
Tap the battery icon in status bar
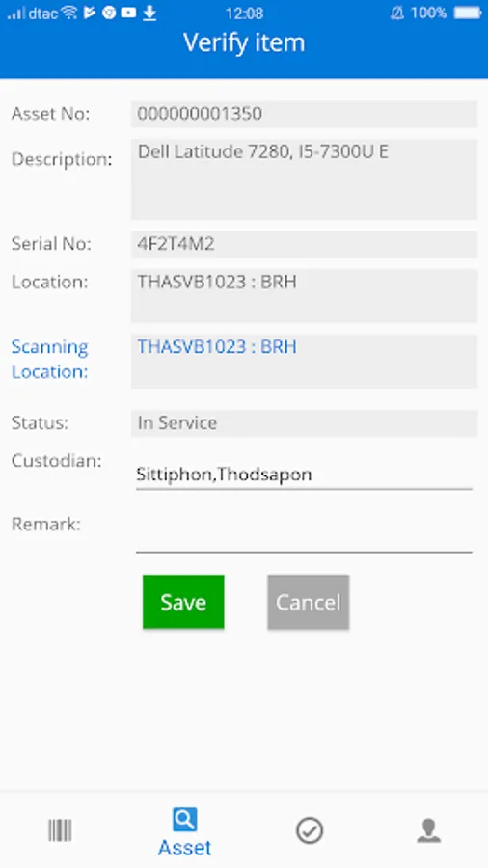click(x=468, y=14)
